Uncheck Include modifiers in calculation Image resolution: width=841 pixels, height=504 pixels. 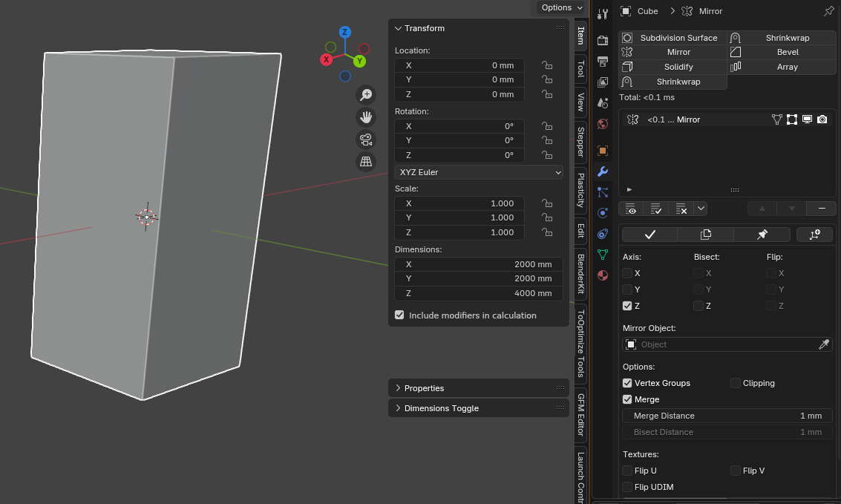(x=399, y=315)
